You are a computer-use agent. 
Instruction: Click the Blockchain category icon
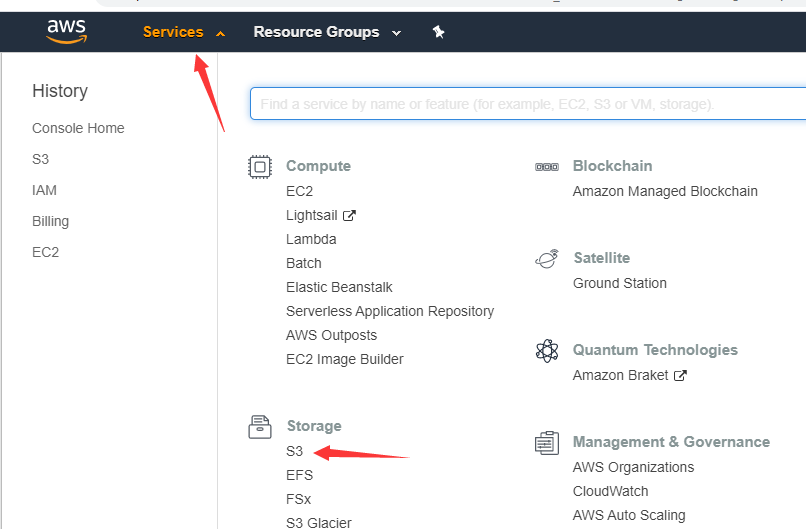[547, 167]
